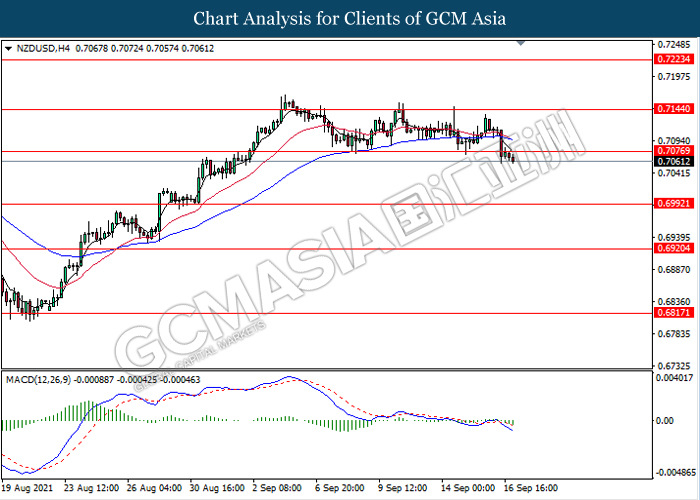Click the 0.71975 price scale value
The image size is (700, 500).
point(674,77)
